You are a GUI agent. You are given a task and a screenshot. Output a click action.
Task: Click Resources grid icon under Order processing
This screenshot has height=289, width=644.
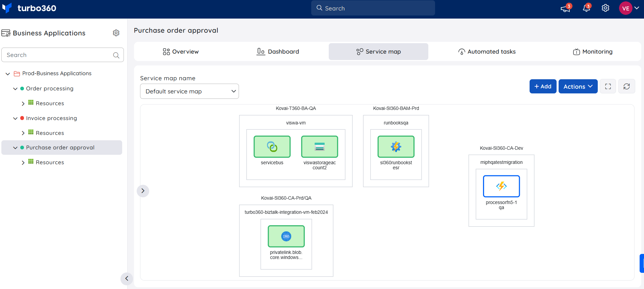click(x=31, y=103)
